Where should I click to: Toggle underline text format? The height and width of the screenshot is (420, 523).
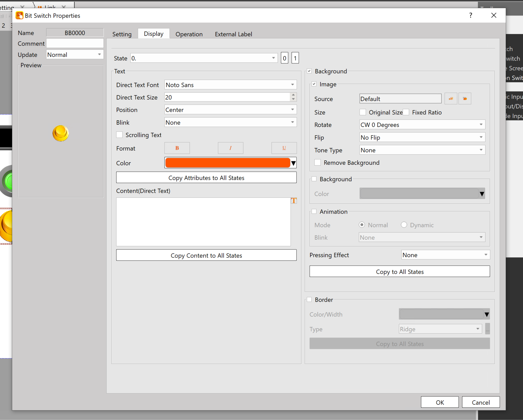click(284, 148)
